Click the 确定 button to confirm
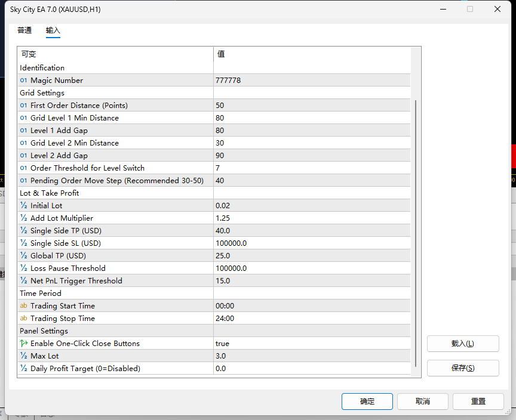The image size is (516, 420). pos(367,402)
